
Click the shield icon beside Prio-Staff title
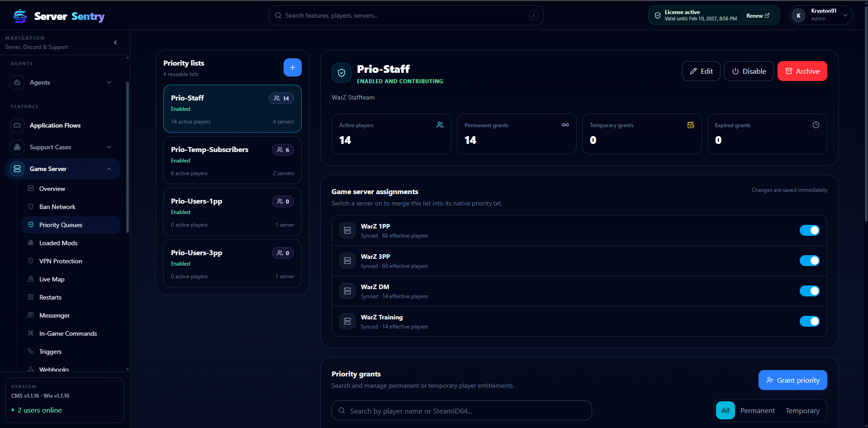tap(342, 73)
